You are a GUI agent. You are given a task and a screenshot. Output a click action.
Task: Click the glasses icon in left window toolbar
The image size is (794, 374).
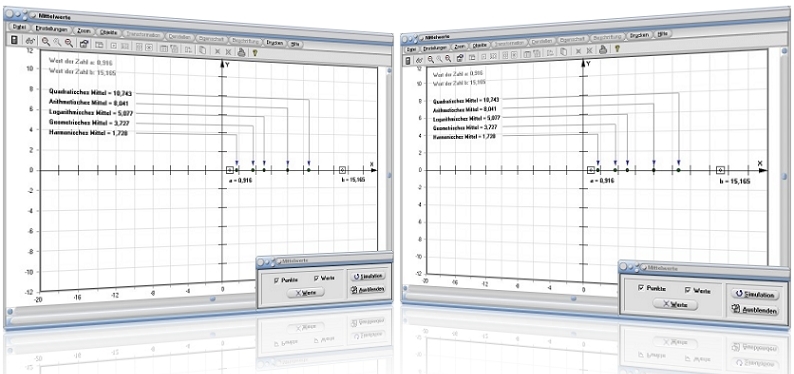[x=30, y=41]
